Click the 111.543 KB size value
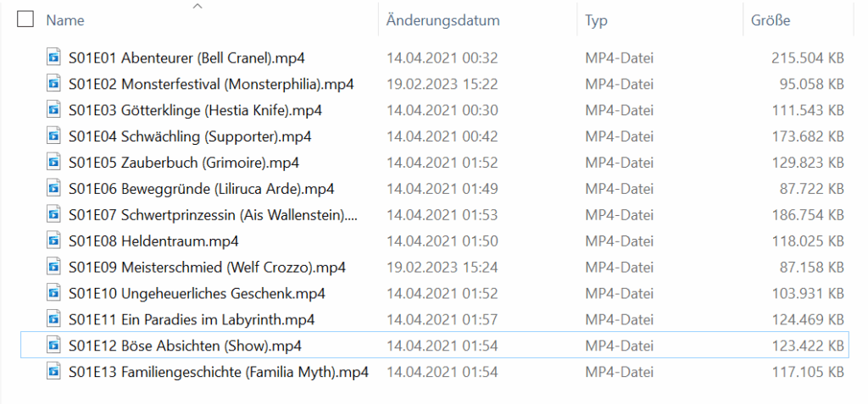The image size is (868, 404). coord(808,110)
